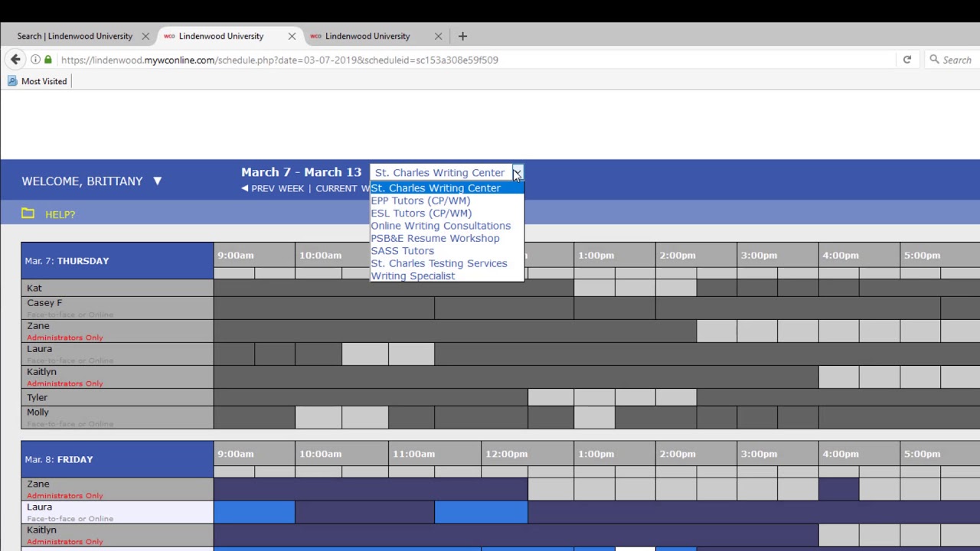This screenshot has width=980, height=551.
Task: Click Friday's 4:00pm time header
Action: [x=841, y=454]
